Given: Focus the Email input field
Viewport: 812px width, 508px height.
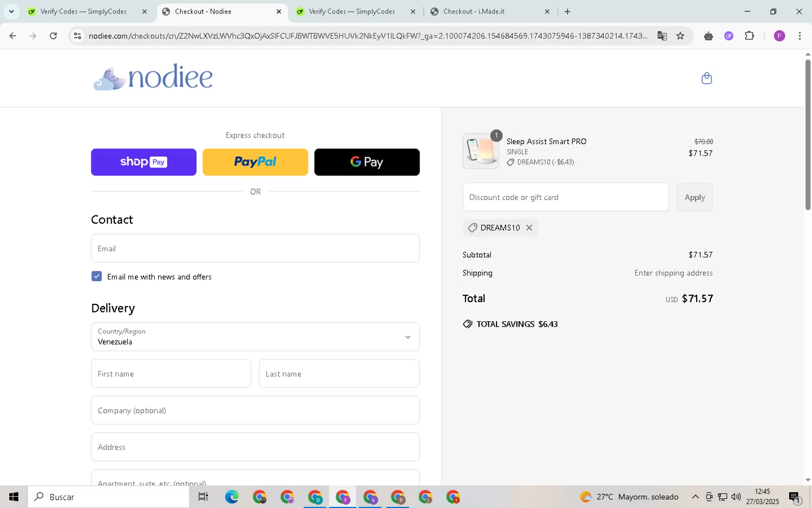Looking at the screenshot, I should (255, 249).
